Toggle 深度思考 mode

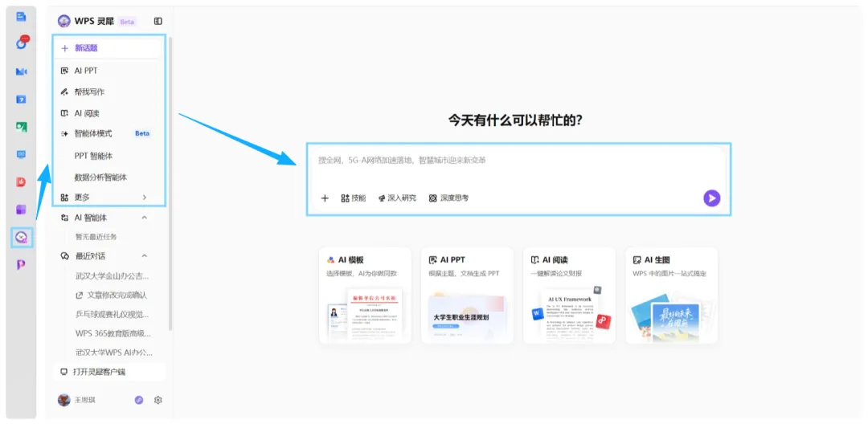pyautogui.click(x=449, y=198)
